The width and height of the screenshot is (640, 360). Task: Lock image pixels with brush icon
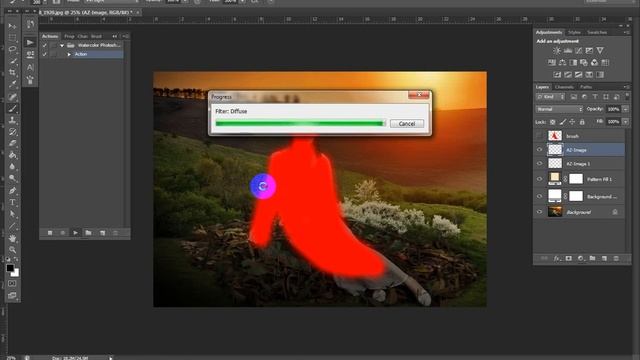pos(563,122)
